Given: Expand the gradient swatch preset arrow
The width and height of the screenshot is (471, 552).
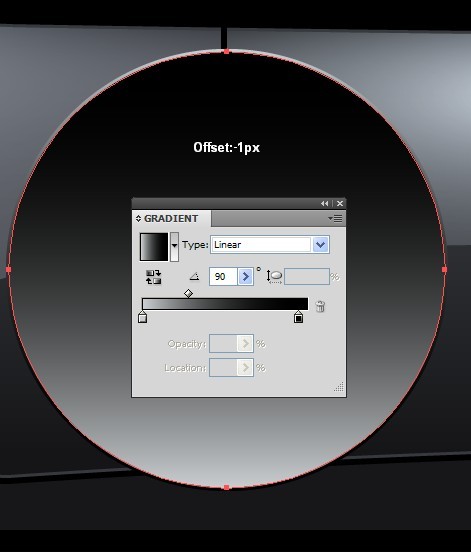Looking at the screenshot, I should (x=174, y=246).
